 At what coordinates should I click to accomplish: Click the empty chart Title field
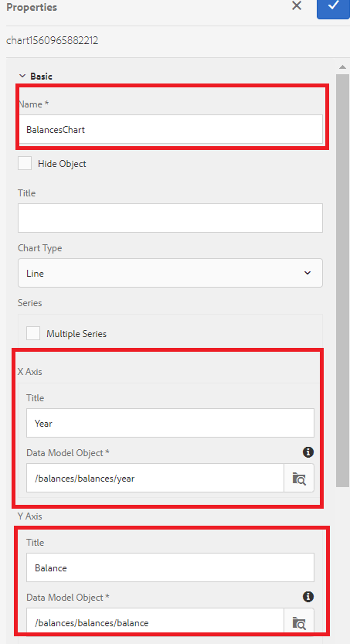tap(170, 218)
